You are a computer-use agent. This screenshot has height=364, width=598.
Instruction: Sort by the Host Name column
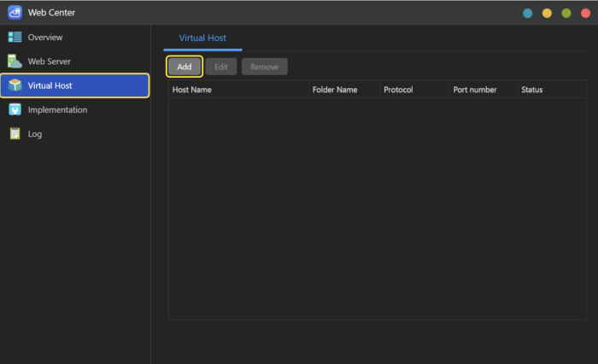point(237,90)
